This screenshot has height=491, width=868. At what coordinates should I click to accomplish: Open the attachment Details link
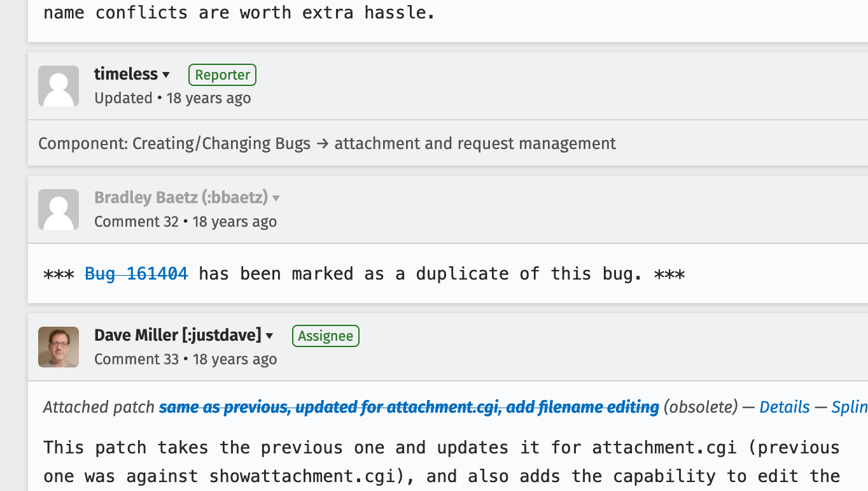click(785, 407)
